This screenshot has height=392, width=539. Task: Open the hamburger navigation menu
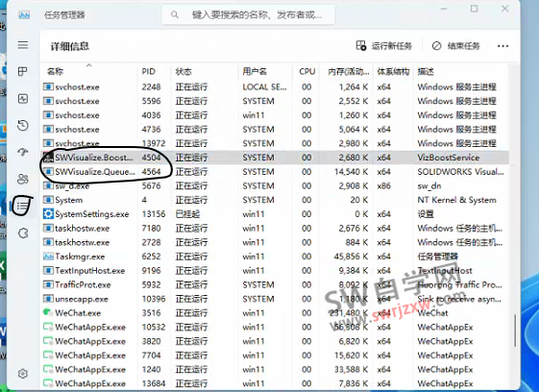tap(23, 45)
